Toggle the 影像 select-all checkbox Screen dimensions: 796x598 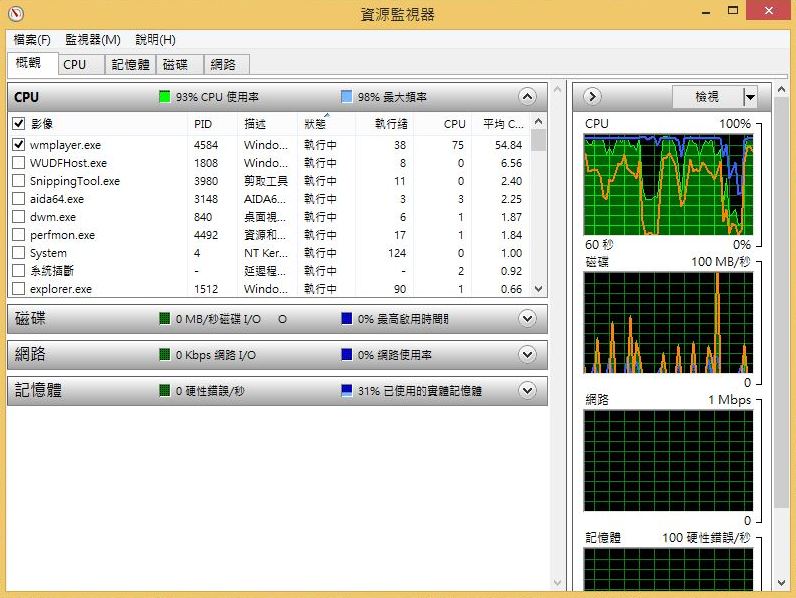click(x=19, y=123)
